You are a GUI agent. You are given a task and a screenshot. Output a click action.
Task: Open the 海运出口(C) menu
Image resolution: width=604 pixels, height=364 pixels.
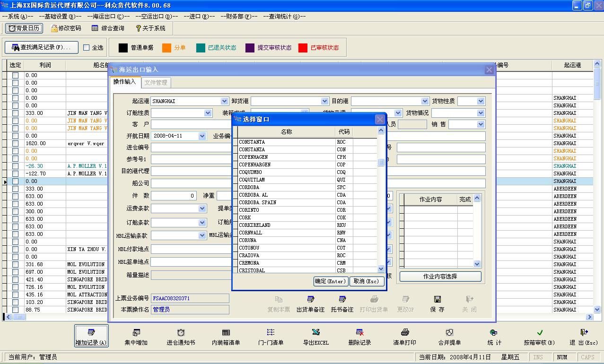(x=108, y=17)
